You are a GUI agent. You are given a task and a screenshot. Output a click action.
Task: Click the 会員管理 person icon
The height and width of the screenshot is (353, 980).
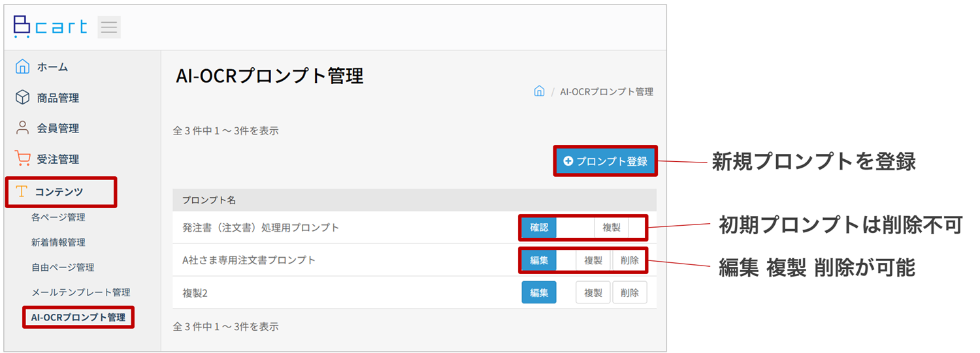coord(22,128)
